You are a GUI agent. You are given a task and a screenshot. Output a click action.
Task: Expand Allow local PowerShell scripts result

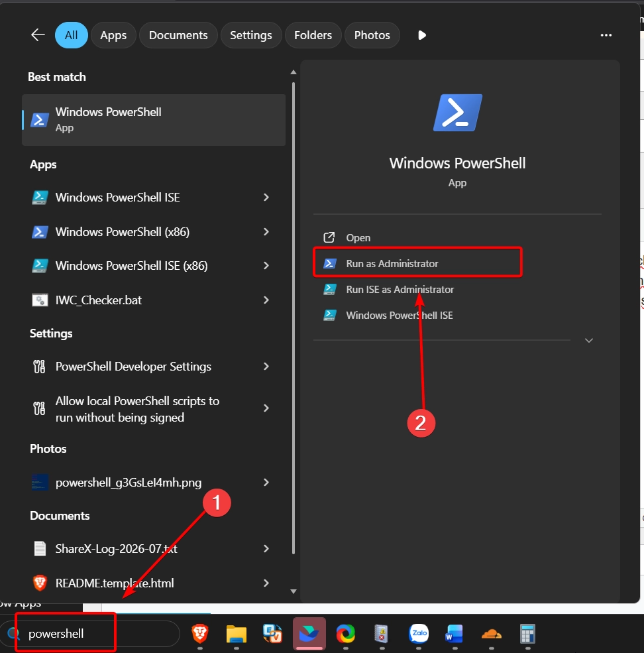(266, 408)
